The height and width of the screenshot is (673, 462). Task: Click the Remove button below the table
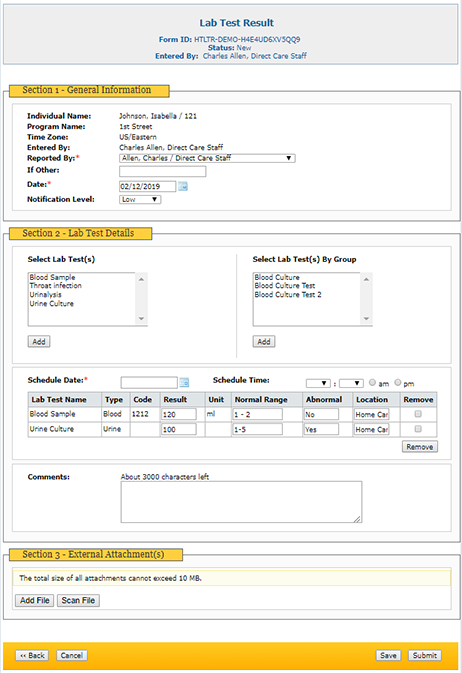(419, 447)
